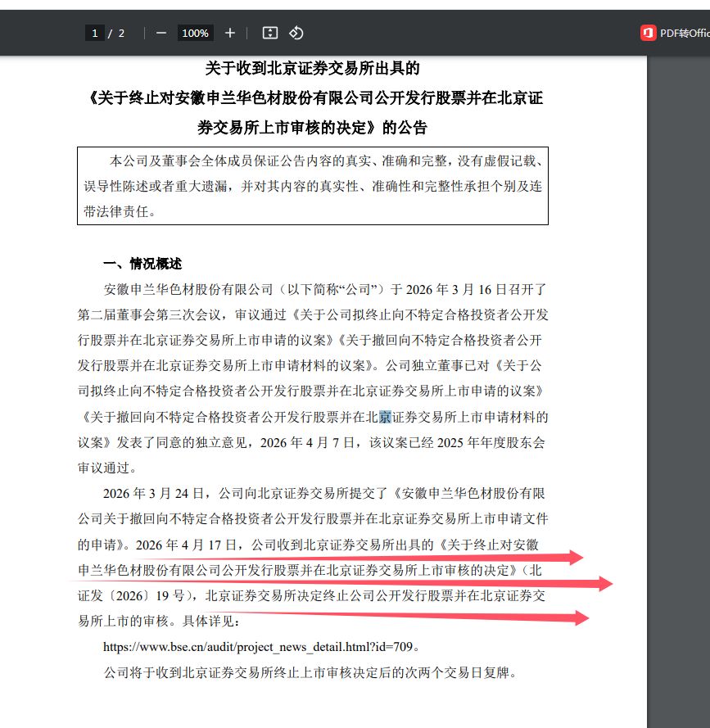Click the total page count 2 in toolbar

point(122,33)
